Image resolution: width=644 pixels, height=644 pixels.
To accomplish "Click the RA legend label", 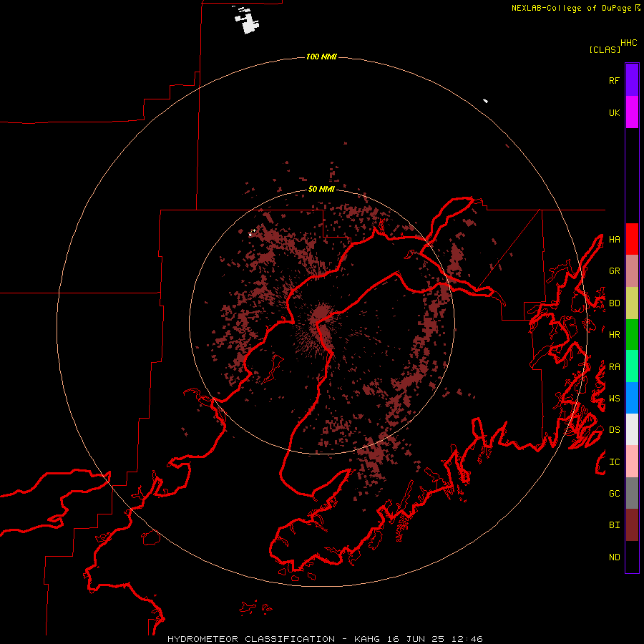I will pyautogui.click(x=614, y=366).
